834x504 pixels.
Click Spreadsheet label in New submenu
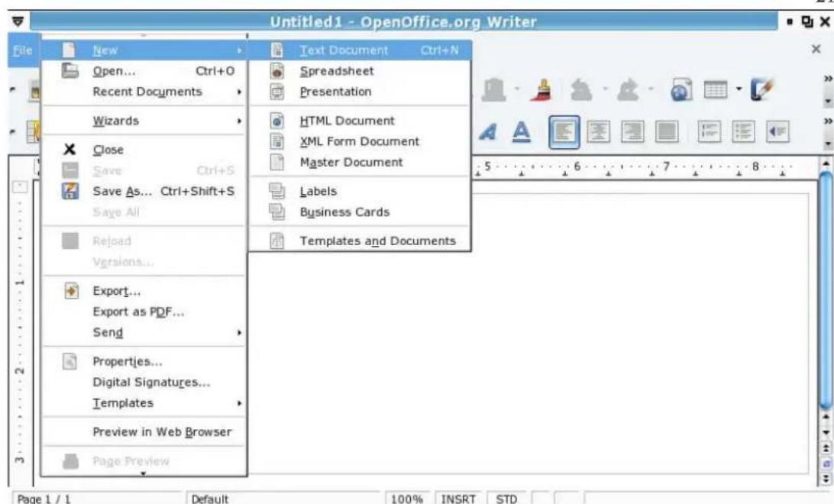coord(337,71)
